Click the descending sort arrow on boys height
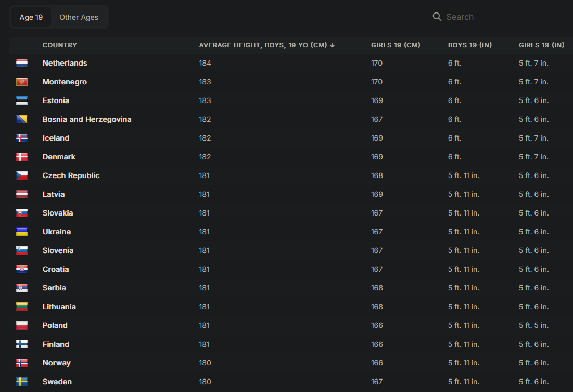573x392 pixels. coord(332,45)
